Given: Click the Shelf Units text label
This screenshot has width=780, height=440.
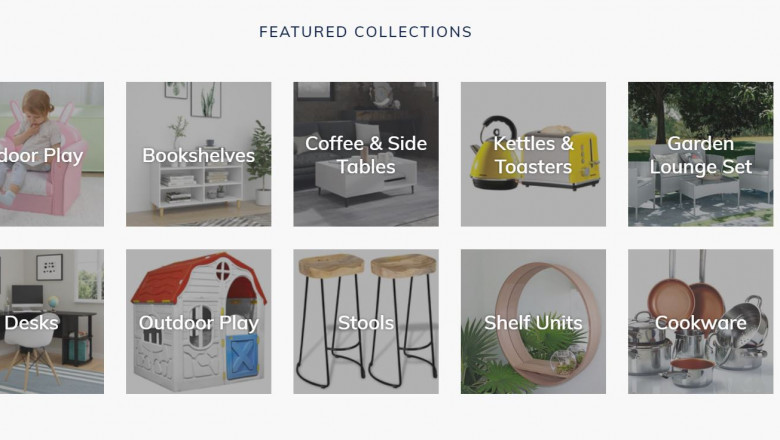Looking at the screenshot, I should point(533,323).
